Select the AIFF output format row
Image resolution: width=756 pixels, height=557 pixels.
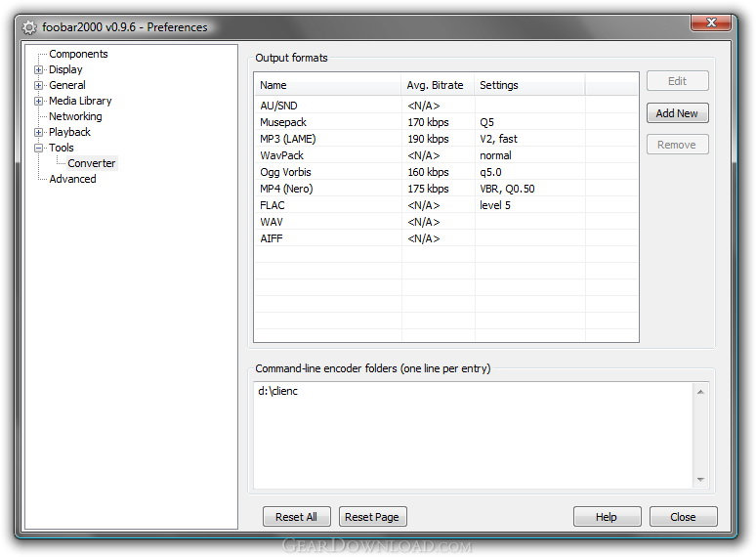(446, 238)
